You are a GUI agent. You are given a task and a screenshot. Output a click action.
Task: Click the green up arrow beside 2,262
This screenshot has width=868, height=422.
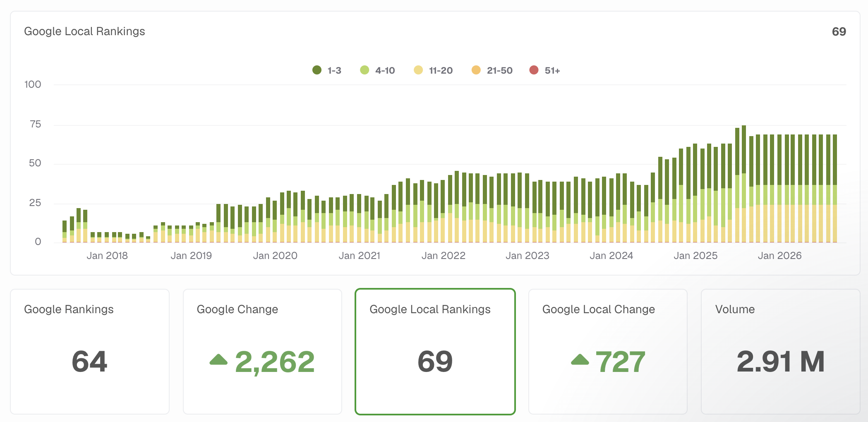tap(218, 360)
